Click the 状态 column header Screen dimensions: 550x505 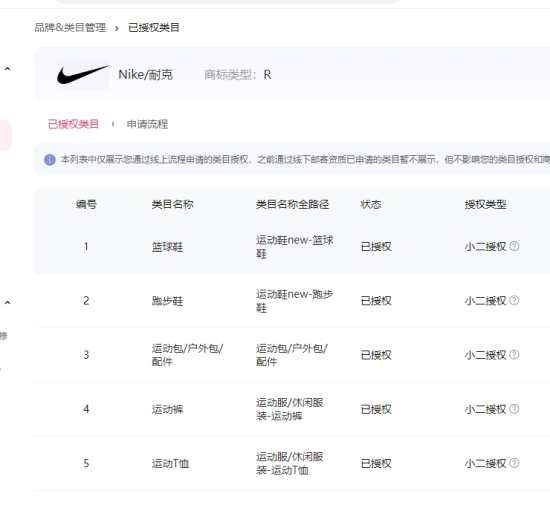[371, 204]
